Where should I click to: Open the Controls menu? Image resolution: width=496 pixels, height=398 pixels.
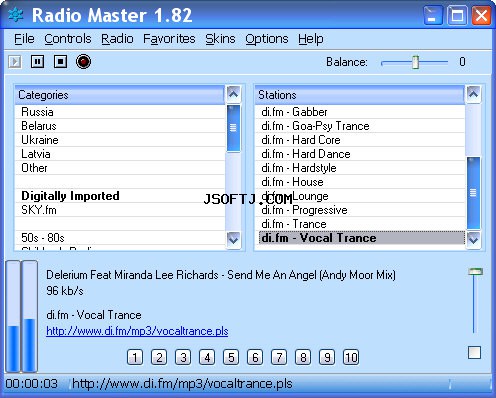tap(68, 39)
